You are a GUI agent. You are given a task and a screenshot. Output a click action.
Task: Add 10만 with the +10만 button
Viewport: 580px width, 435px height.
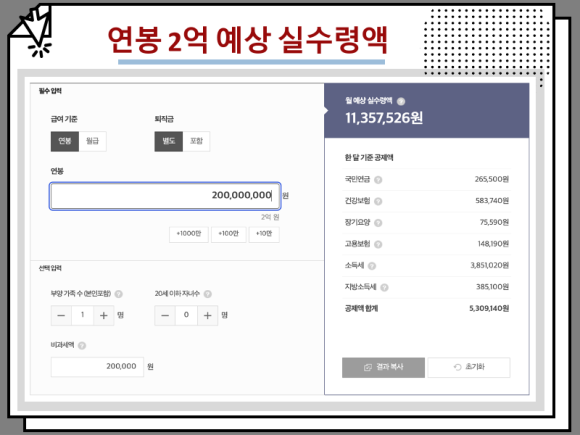[x=264, y=234]
